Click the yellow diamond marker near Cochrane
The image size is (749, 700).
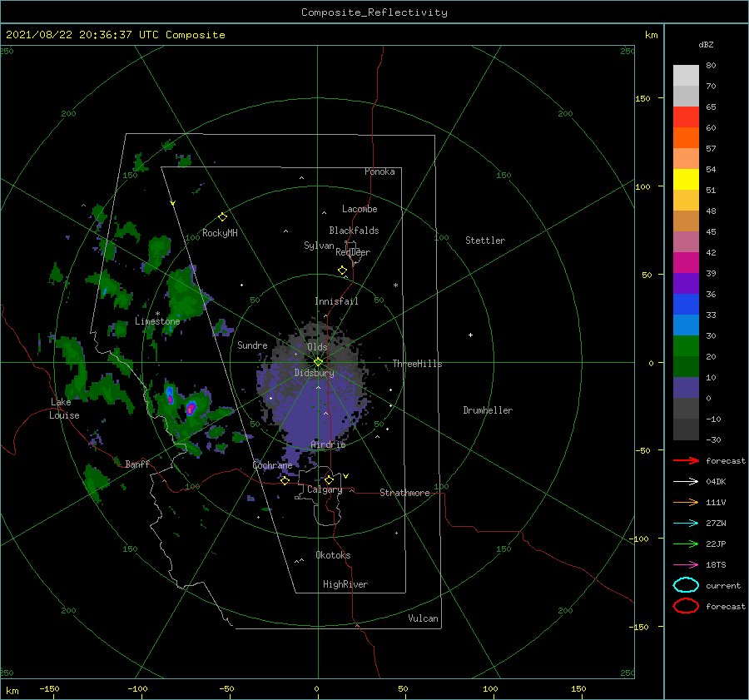tap(285, 481)
